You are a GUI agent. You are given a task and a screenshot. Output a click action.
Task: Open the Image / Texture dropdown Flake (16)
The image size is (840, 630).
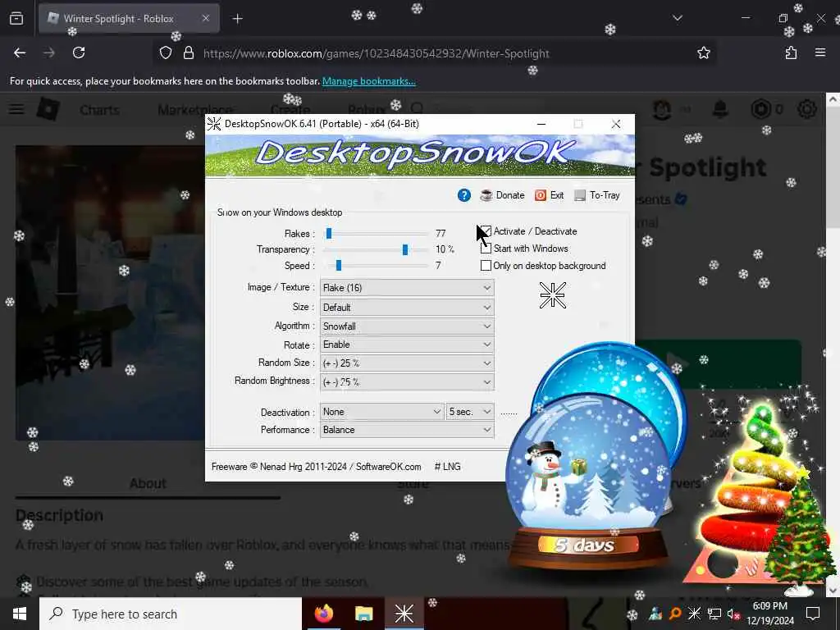pyautogui.click(x=407, y=288)
